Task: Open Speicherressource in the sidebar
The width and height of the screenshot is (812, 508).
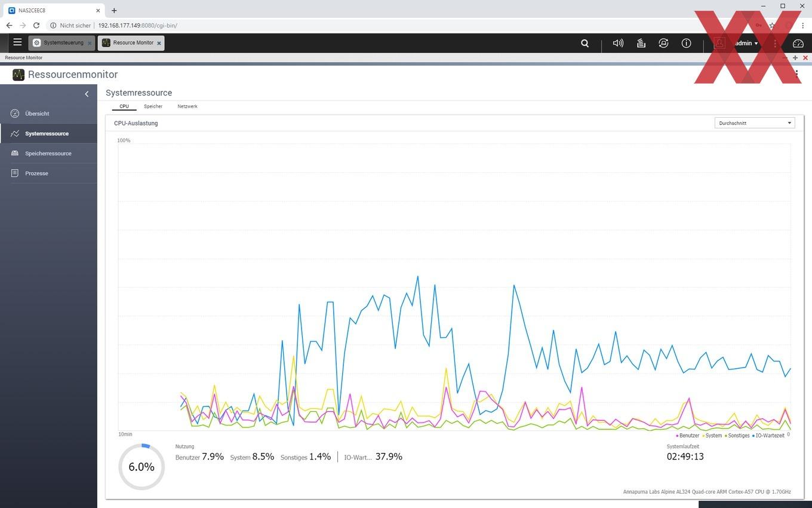Action: (x=48, y=154)
